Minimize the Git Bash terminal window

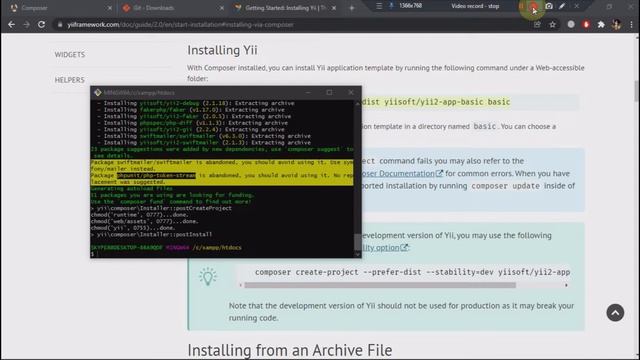(308, 93)
